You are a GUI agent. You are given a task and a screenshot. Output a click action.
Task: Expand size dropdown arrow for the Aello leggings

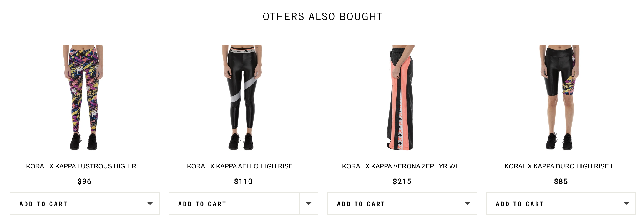pos(309,204)
